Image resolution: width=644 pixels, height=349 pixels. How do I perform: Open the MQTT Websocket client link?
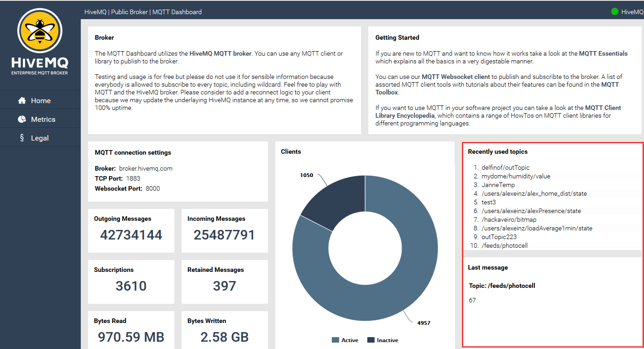point(456,77)
